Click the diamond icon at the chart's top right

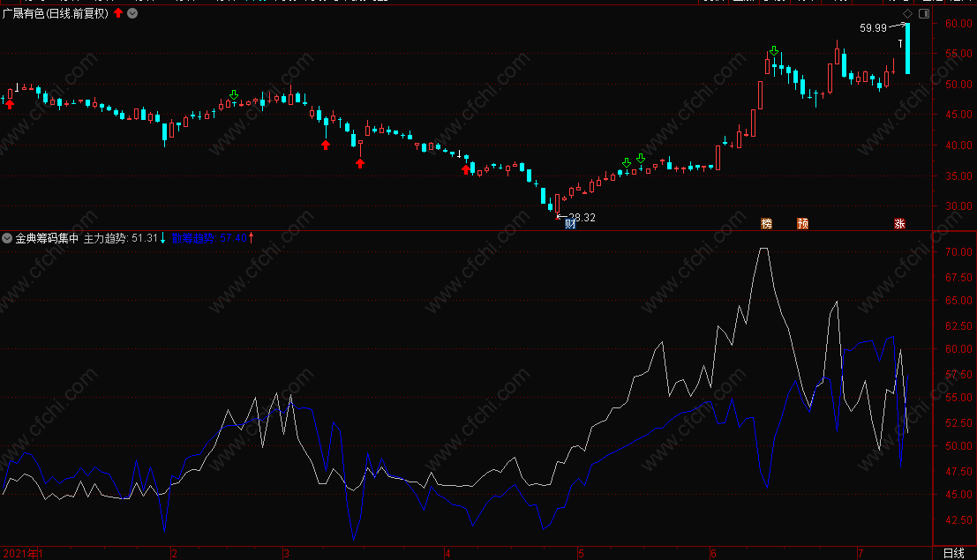click(x=908, y=13)
